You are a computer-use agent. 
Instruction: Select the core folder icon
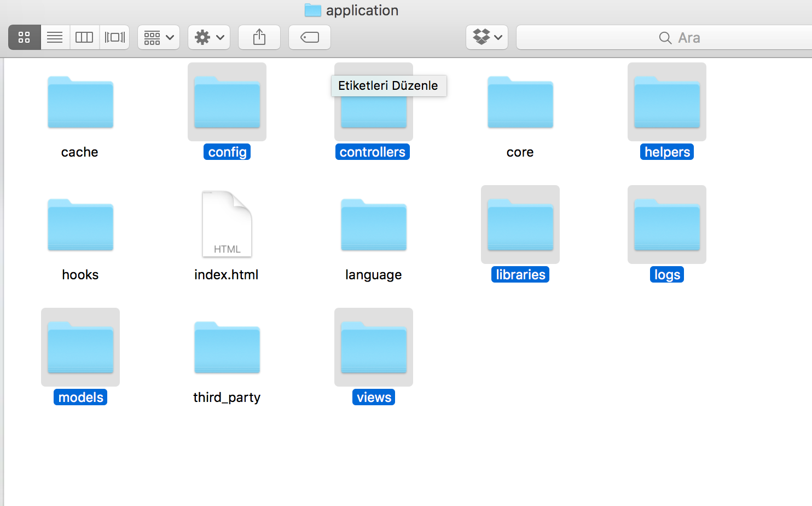pos(520,102)
